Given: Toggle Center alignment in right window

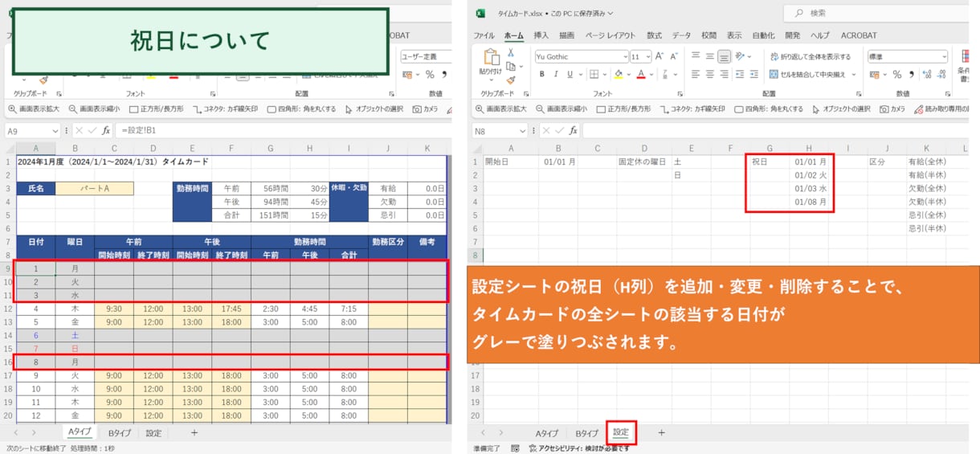Looking at the screenshot, I should point(709,74).
